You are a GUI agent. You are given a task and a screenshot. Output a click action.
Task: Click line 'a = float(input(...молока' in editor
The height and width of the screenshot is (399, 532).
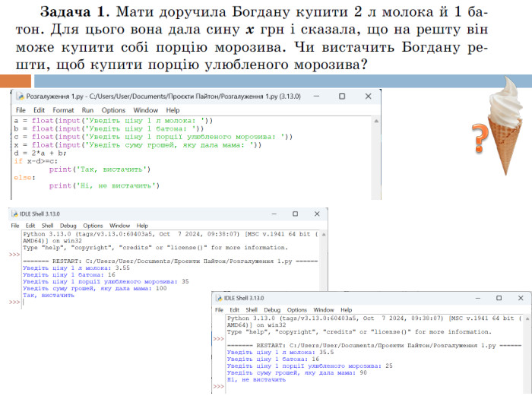113,120
